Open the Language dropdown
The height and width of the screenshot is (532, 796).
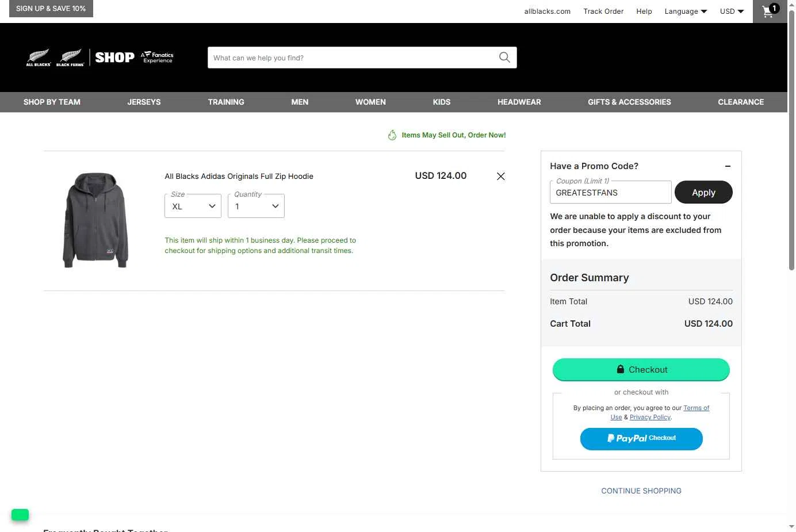pyautogui.click(x=686, y=12)
